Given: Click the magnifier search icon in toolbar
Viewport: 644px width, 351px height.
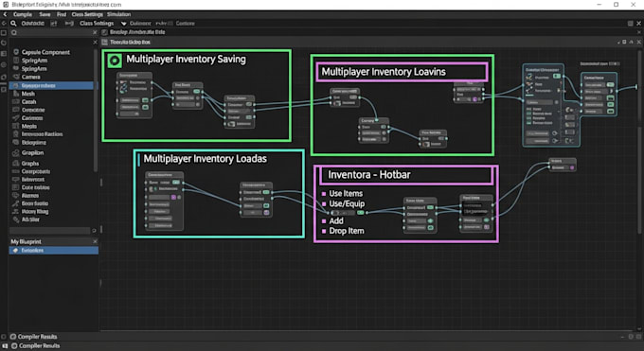Looking at the screenshot, I should (13, 24).
